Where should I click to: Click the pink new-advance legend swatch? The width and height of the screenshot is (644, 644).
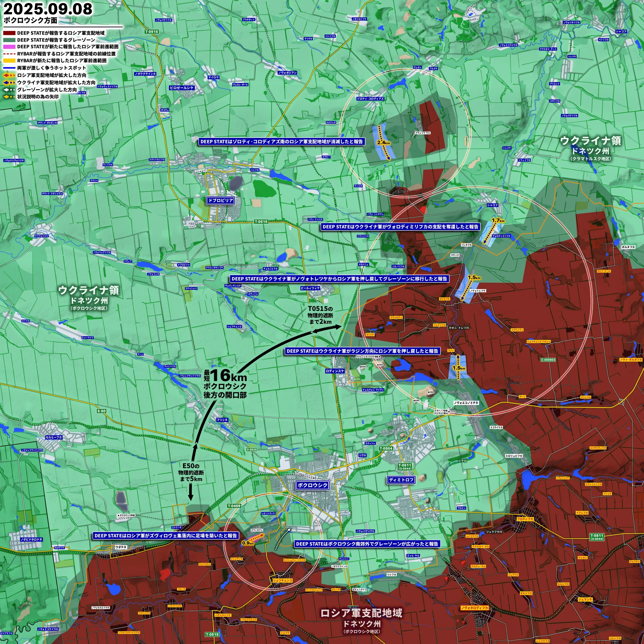click(9, 47)
